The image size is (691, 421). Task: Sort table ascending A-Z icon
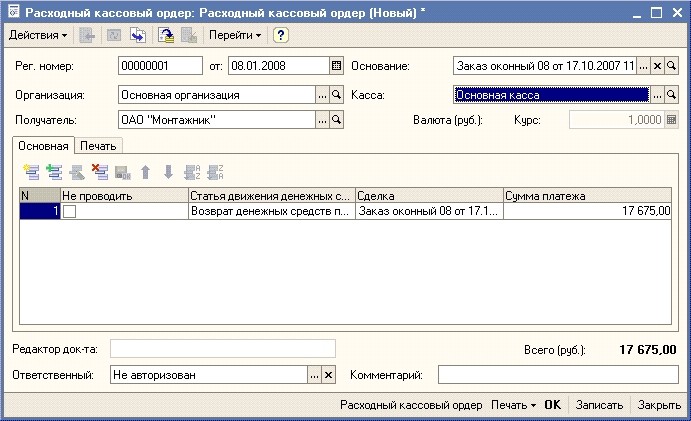coord(192,171)
